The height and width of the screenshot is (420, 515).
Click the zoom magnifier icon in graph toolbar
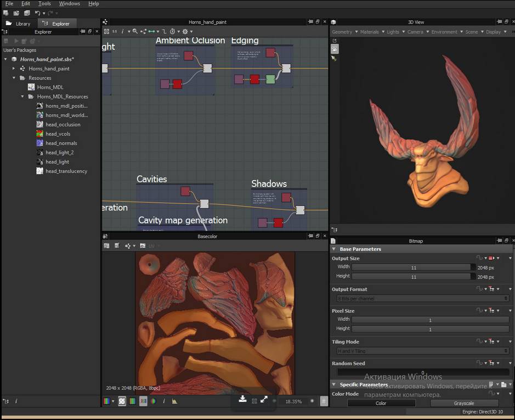(x=135, y=32)
